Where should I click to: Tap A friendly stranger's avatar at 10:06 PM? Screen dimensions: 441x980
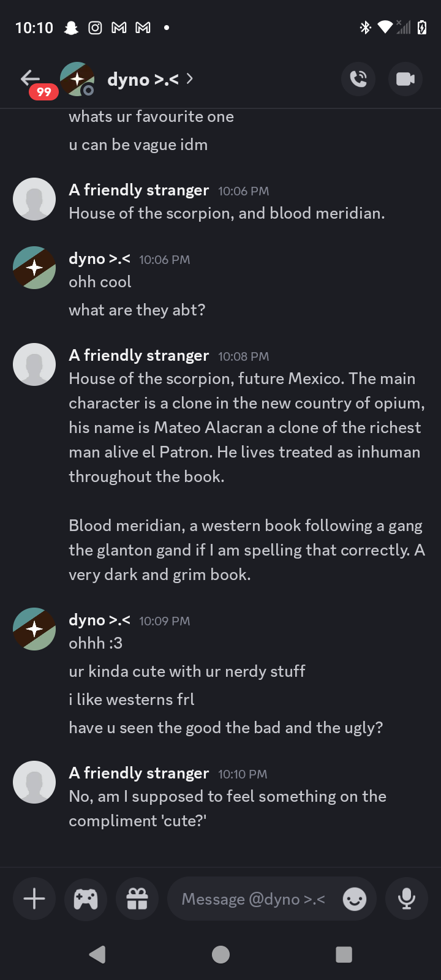coord(34,199)
